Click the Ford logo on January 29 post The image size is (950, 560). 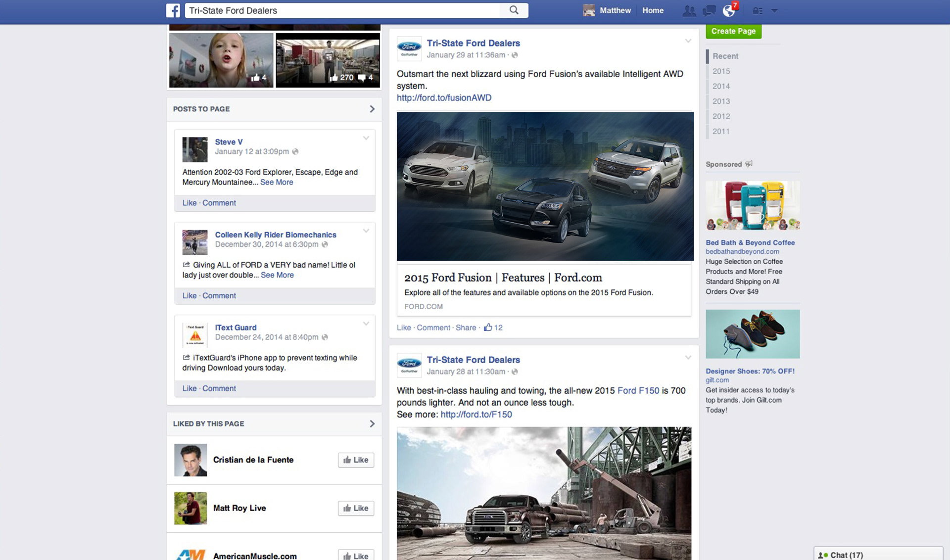point(409,48)
